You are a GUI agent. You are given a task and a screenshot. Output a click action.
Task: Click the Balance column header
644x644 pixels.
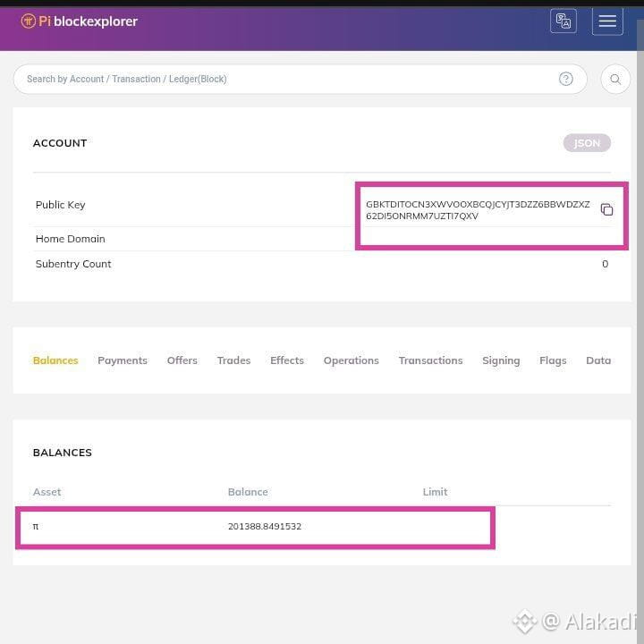click(248, 492)
